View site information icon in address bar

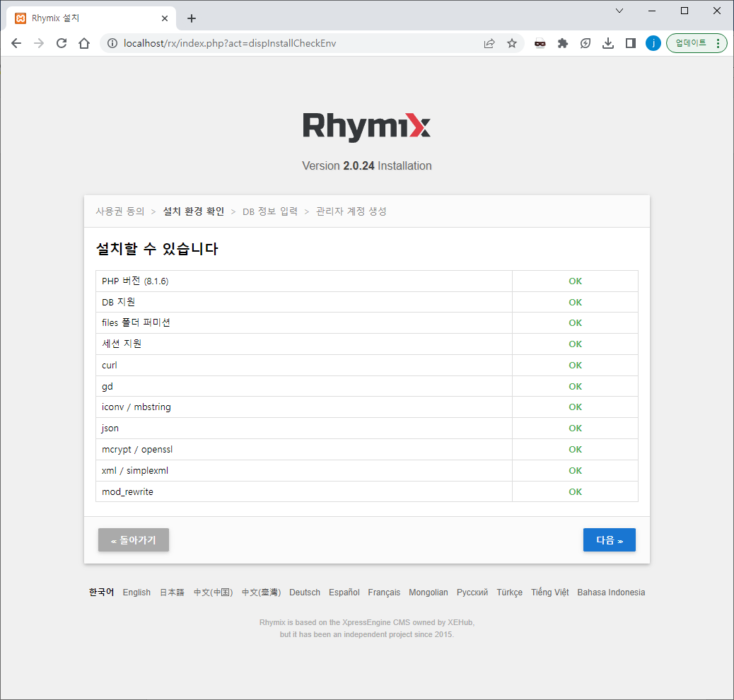point(112,44)
